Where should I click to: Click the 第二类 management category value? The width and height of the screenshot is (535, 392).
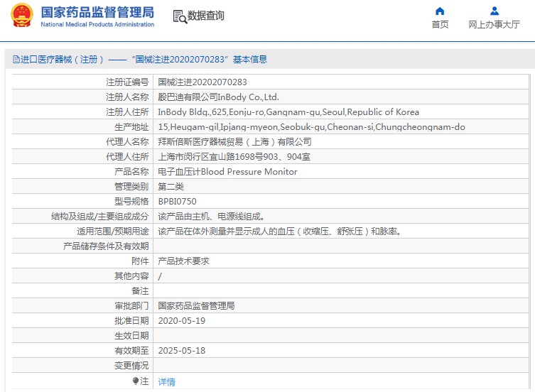click(x=171, y=187)
